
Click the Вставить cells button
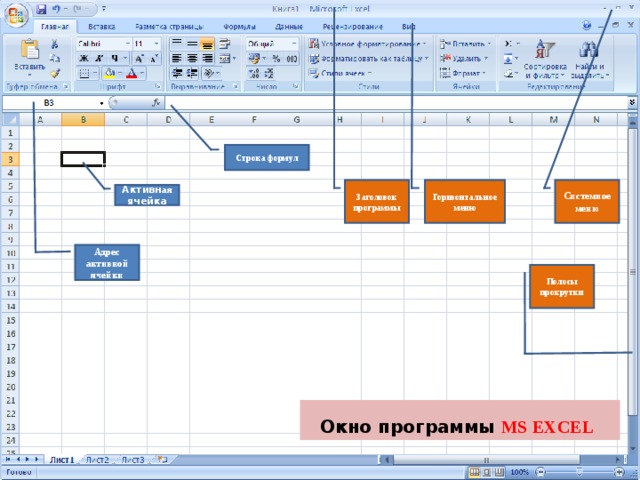coord(466,44)
